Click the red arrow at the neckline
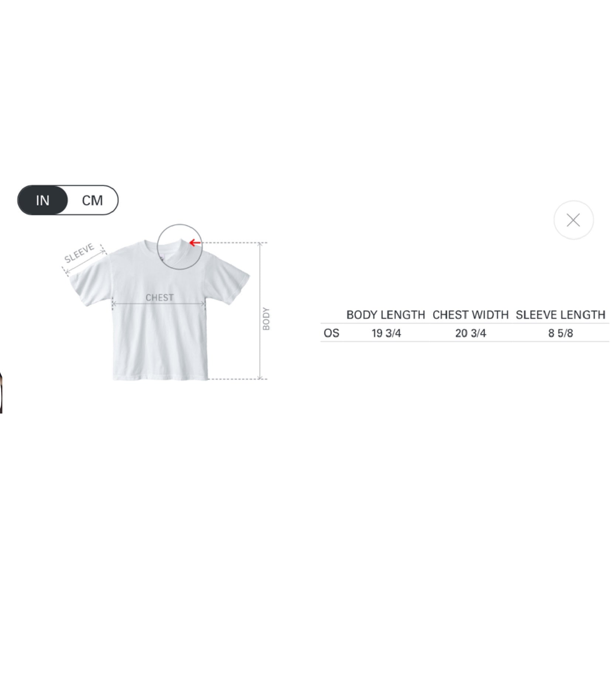 195,243
